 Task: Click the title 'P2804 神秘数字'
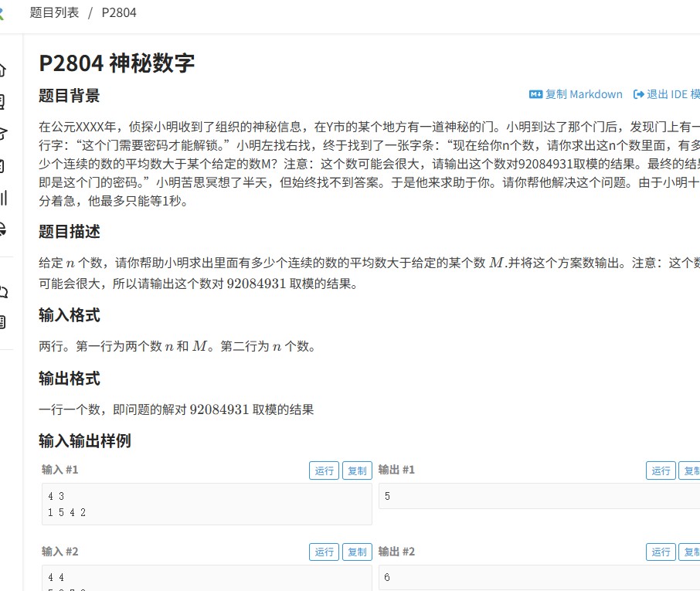point(117,63)
